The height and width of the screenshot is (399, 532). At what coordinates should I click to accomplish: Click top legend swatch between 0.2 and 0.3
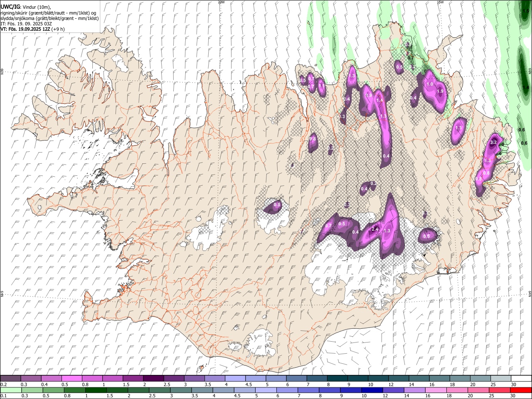pos(10,378)
